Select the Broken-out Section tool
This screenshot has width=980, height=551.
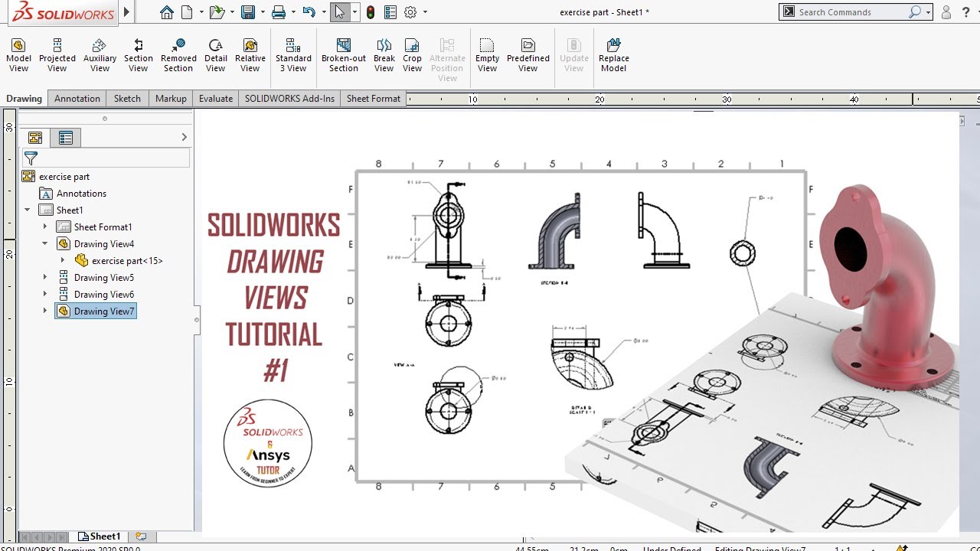[x=344, y=56]
